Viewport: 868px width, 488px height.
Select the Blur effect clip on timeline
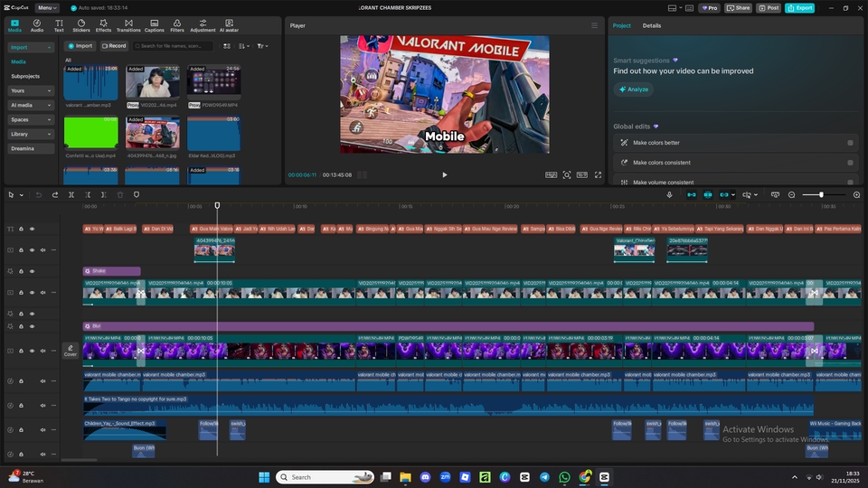click(448, 326)
